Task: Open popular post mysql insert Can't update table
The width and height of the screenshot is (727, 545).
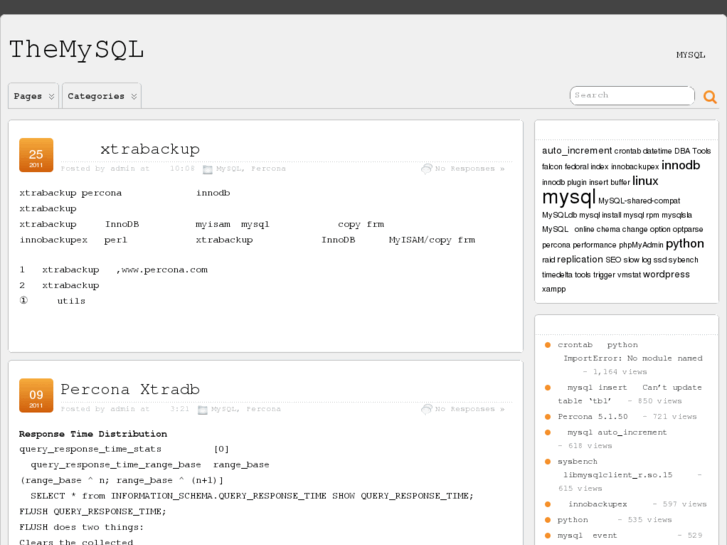Action: 630,394
